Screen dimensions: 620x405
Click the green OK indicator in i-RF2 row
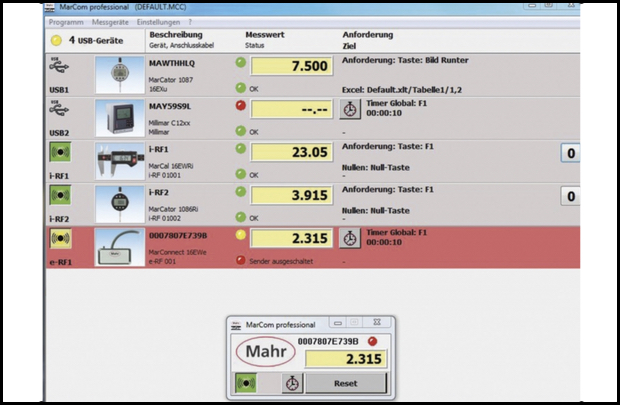241,217
